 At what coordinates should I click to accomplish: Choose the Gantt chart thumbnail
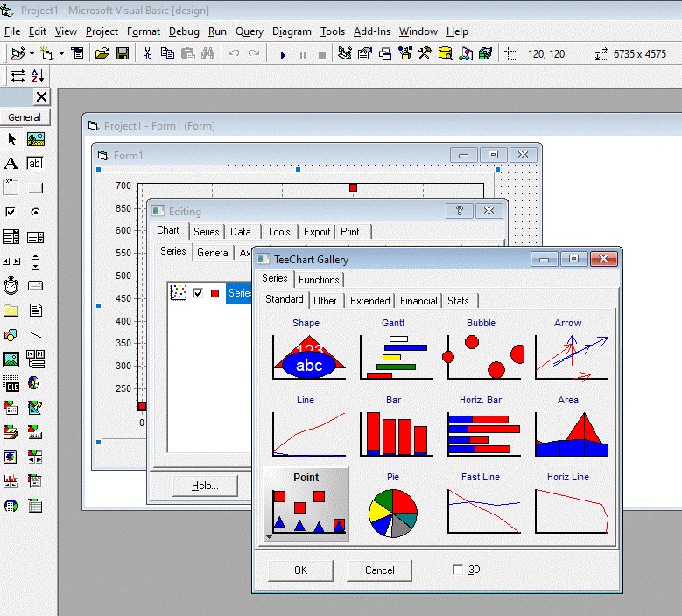pos(393,352)
